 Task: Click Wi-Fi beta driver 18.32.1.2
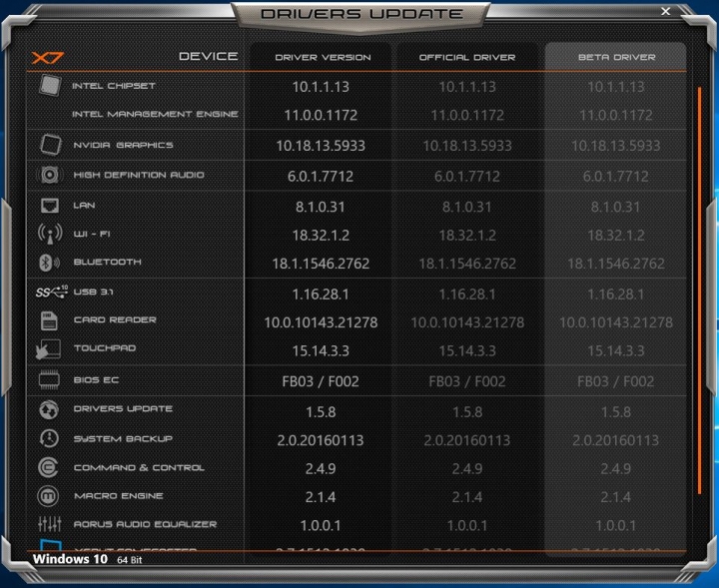click(x=616, y=236)
